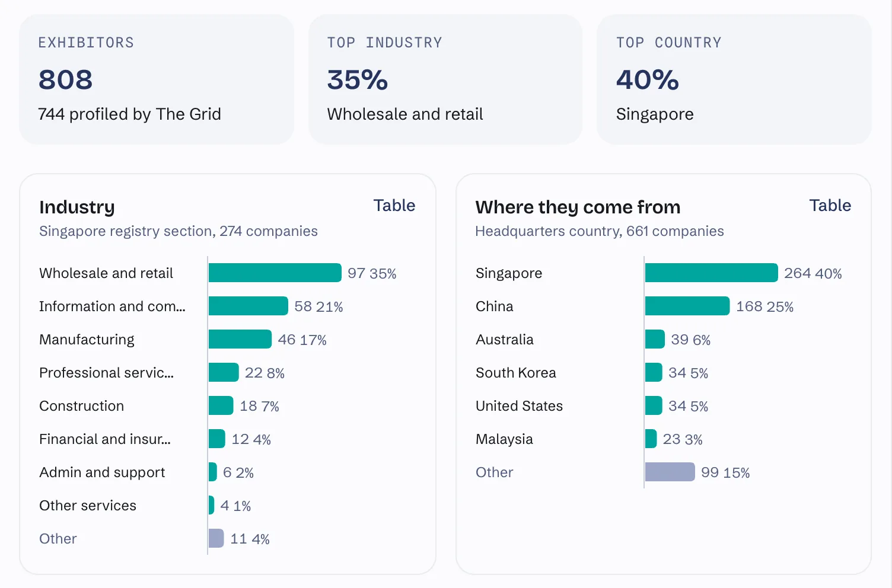Viewport: 892px width, 588px height.
Task: Click the 264 40% value
Action: click(x=813, y=273)
